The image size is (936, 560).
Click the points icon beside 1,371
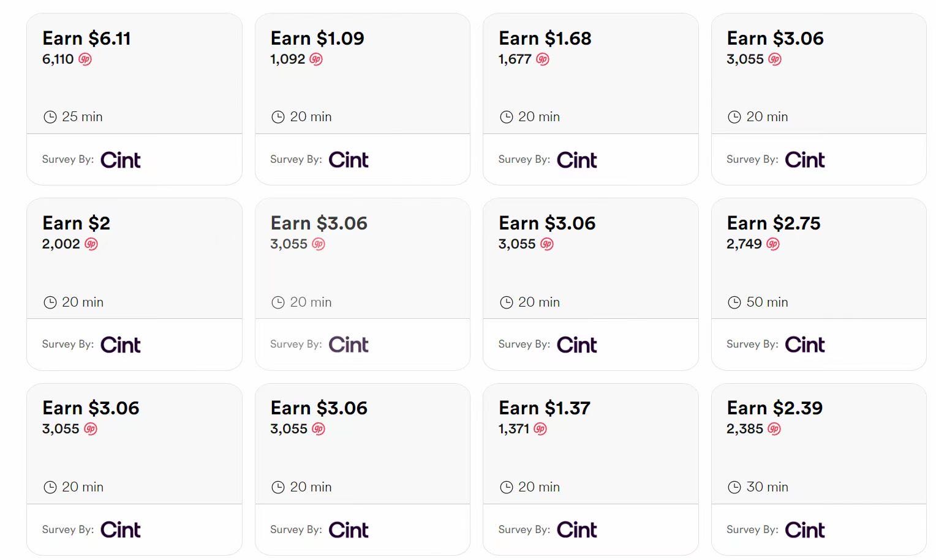[540, 429]
